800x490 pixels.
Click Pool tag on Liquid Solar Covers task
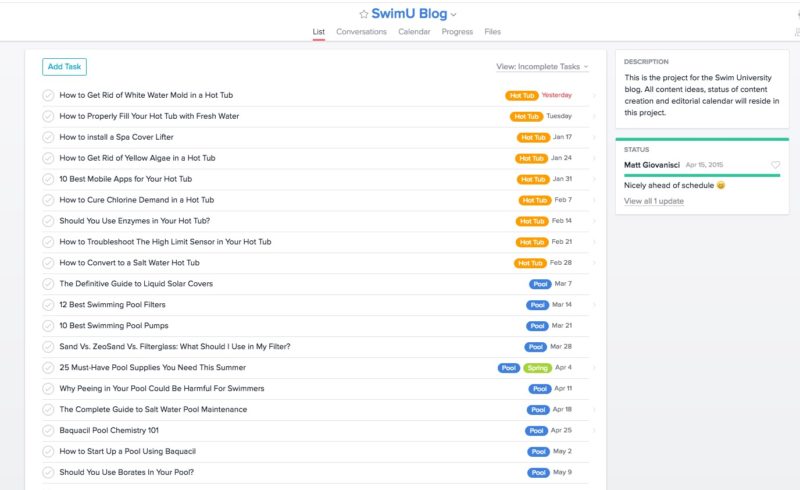click(540, 284)
